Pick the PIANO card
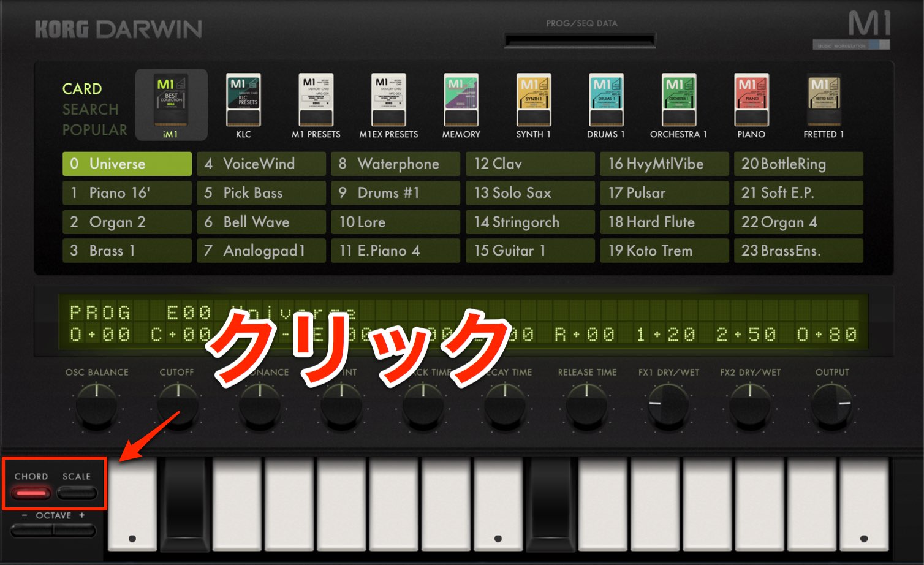The height and width of the screenshot is (565, 924). tap(751, 105)
